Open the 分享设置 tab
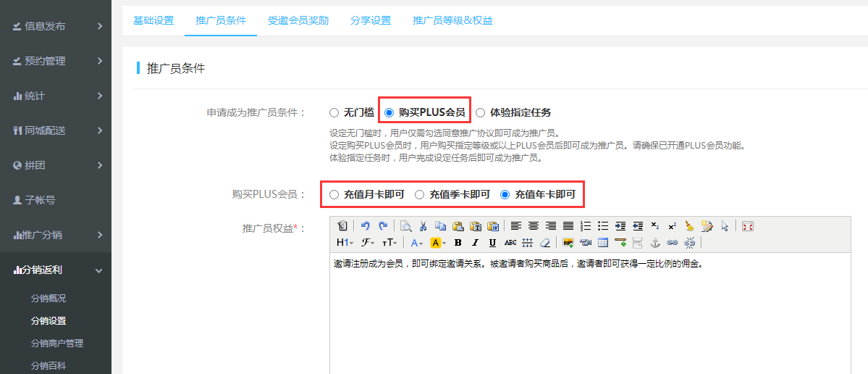This screenshot has width=868, height=374. [x=371, y=20]
